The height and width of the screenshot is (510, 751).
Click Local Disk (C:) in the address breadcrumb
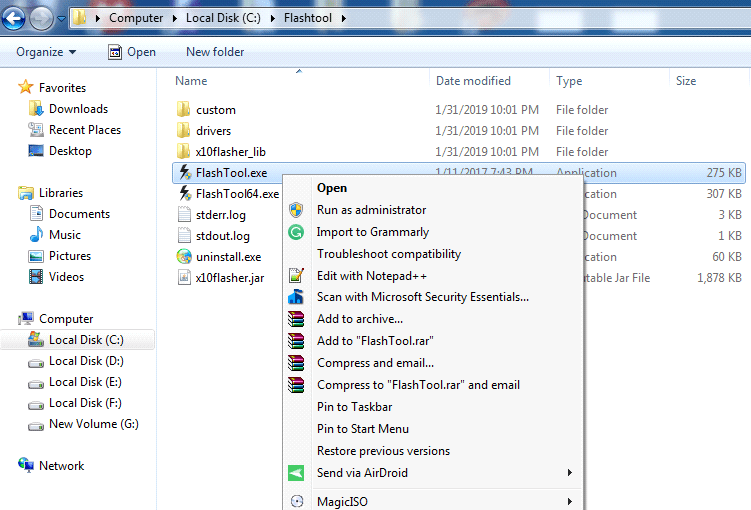tap(223, 18)
